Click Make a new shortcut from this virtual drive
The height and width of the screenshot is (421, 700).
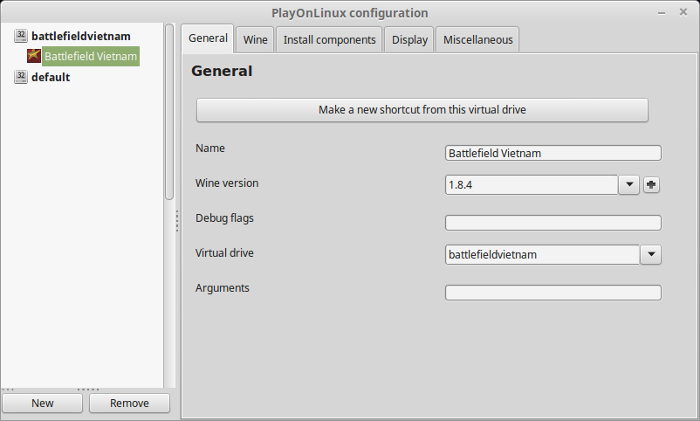coord(422,110)
